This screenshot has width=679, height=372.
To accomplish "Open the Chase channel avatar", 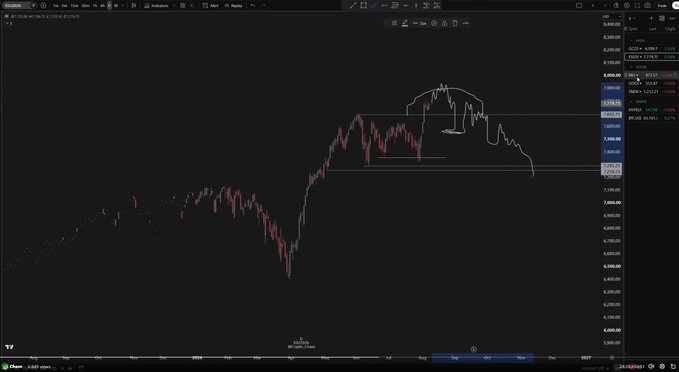I will tap(4, 367).
